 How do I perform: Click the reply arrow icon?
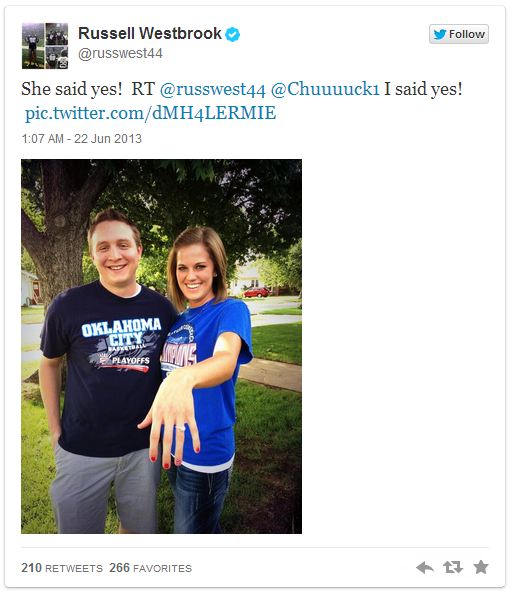[x=425, y=567]
